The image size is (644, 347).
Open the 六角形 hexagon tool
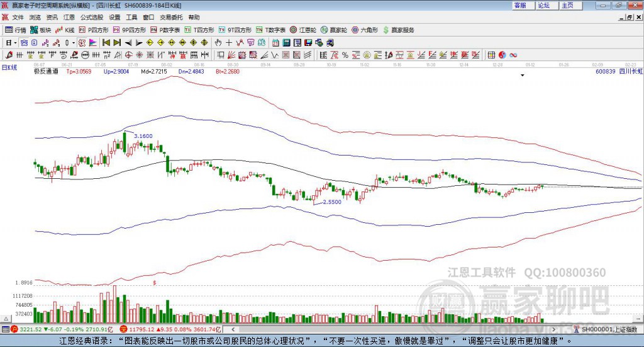click(x=365, y=30)
